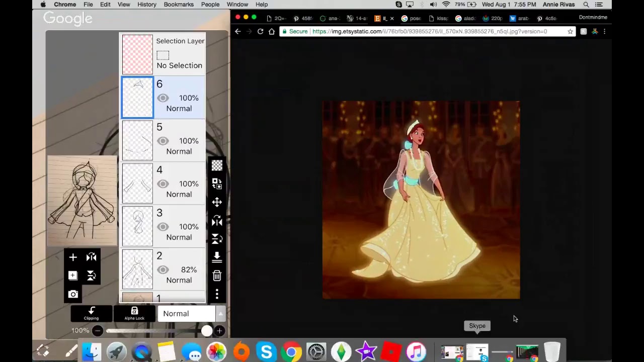Click the add new layer plus icon
The width and height of the screenshot is (644, 362).
coord(73,257)
